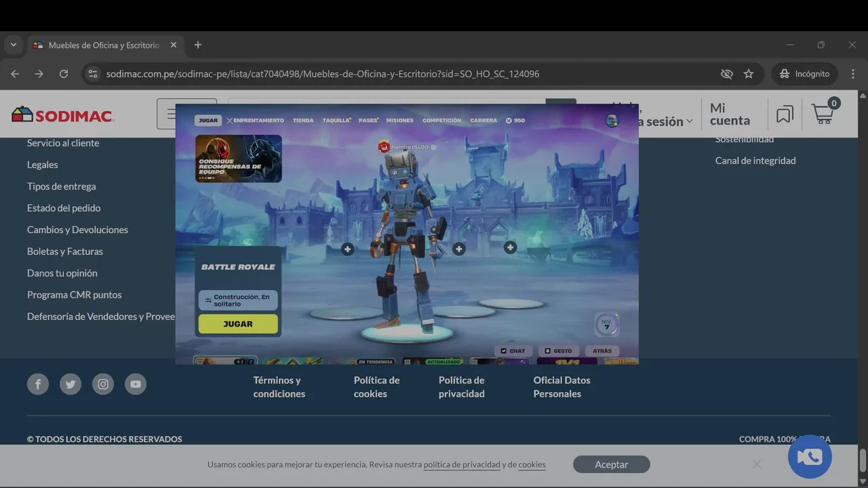Click the Sodimac logo

(x=62, y=115)
